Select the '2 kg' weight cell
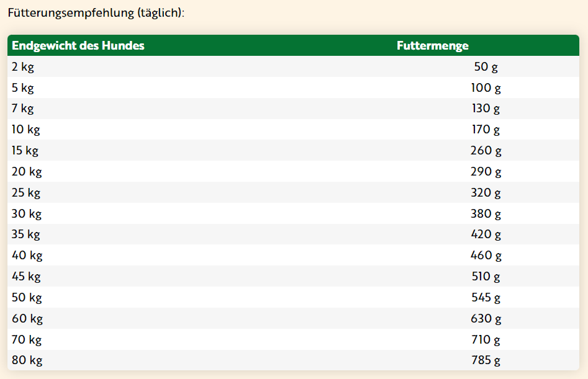The height and width of the screenshot is (379, 588). (x=22, y=67)
